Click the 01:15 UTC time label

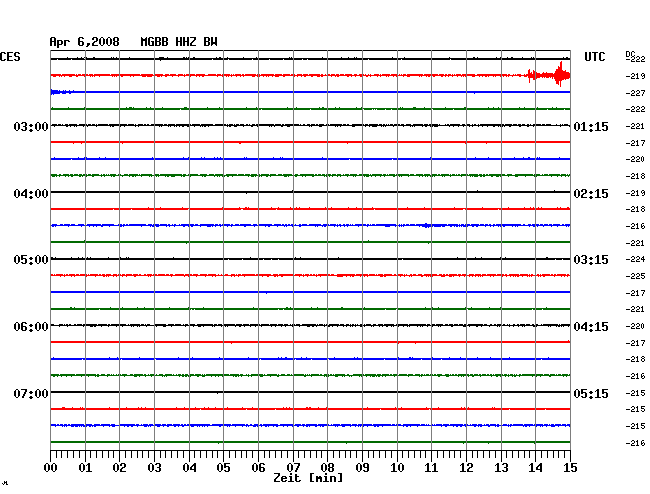pos(591,127)
